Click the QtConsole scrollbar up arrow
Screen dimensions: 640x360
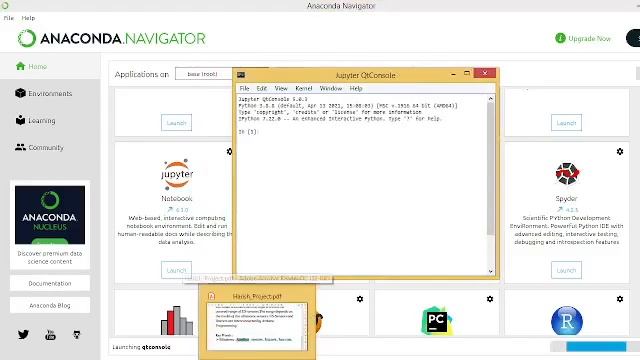click(491, 98)
